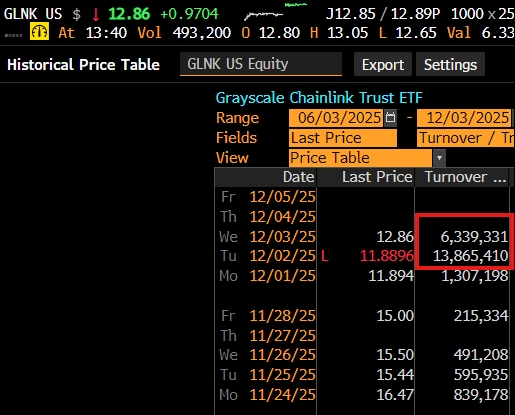Click the Export button
This screenshot has width=515, height=415.
(383, 64)
